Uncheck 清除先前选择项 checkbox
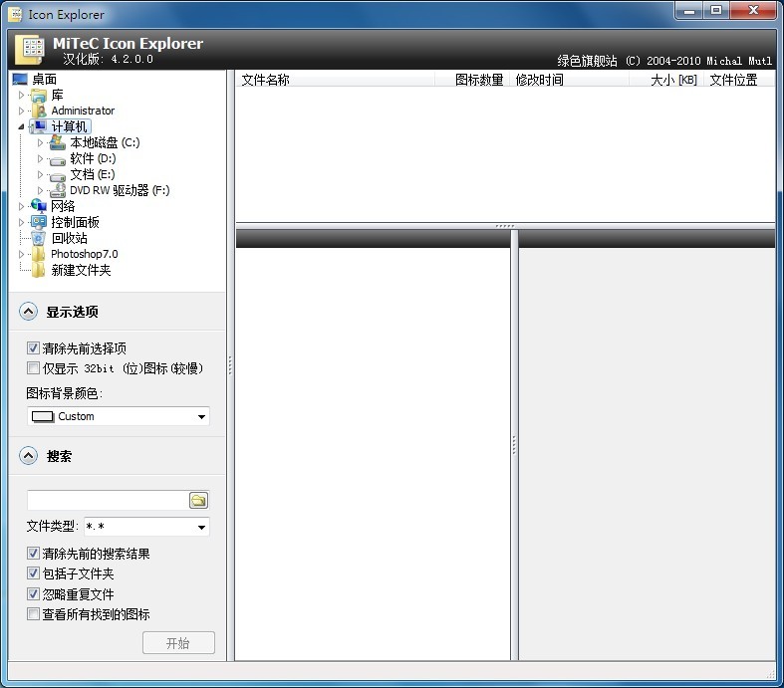This screenshot has width=784, height=688. (x=34, y=348)
